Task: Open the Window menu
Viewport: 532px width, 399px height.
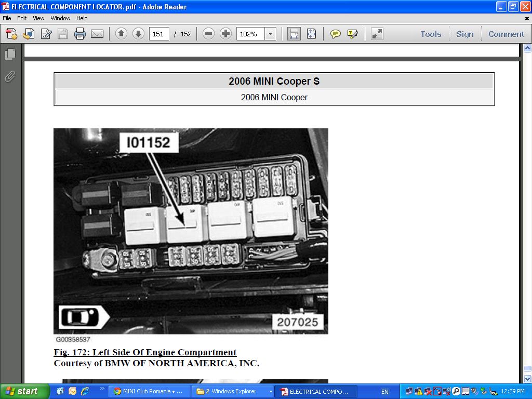Action: (60, 18)
